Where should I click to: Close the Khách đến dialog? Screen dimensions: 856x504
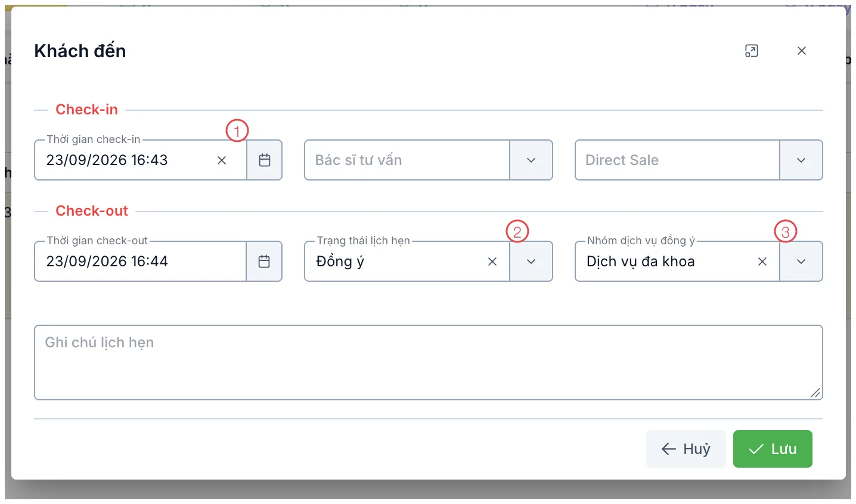click(x=802, y=51)
